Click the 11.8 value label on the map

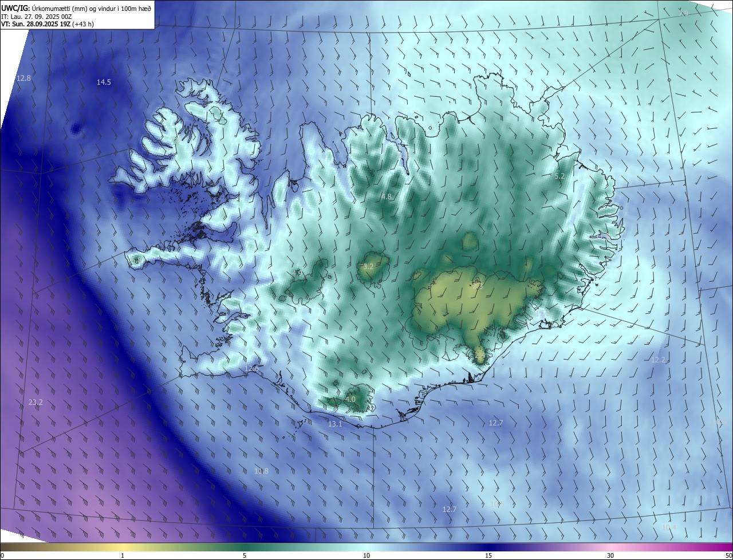click(x=261, y=471)
